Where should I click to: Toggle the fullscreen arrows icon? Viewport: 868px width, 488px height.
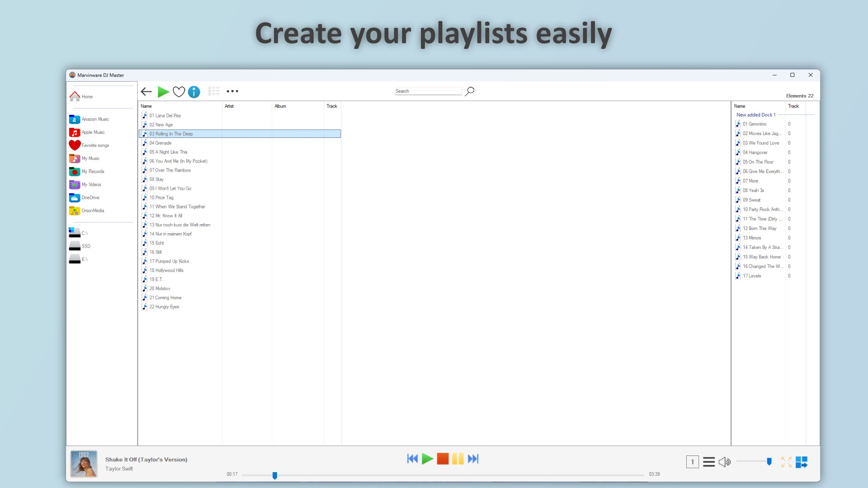point(786,462)
